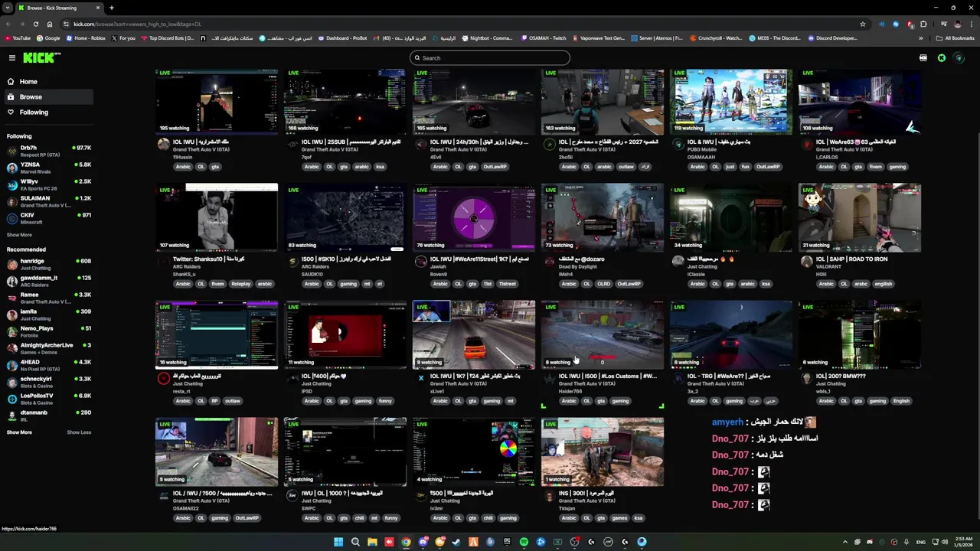Screen dimensions: 980x551
Task: Open a new browser tab
Action: pos(111,8)
